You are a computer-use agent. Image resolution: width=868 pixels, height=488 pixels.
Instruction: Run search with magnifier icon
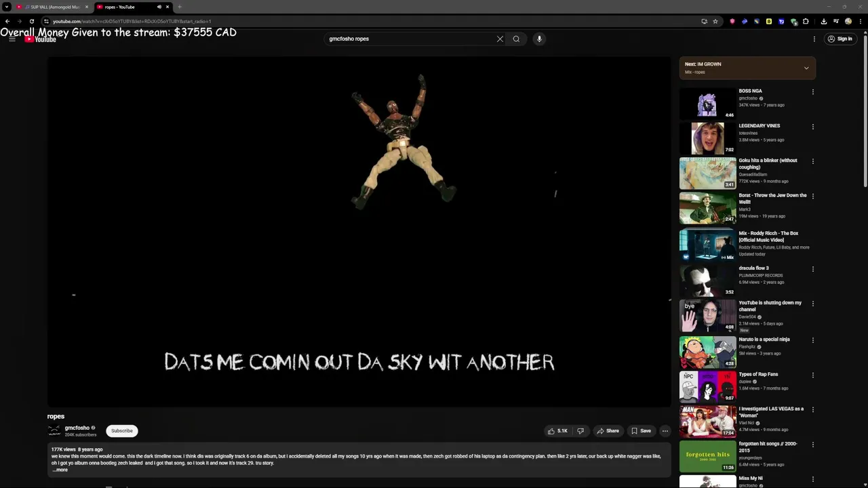pos(516,39)
